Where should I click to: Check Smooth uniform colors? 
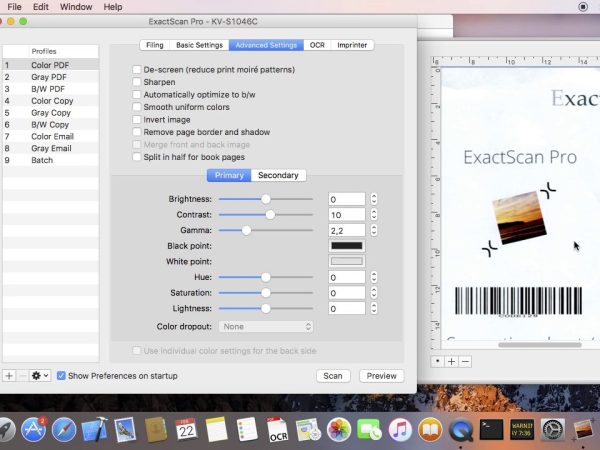pos(137,107)
